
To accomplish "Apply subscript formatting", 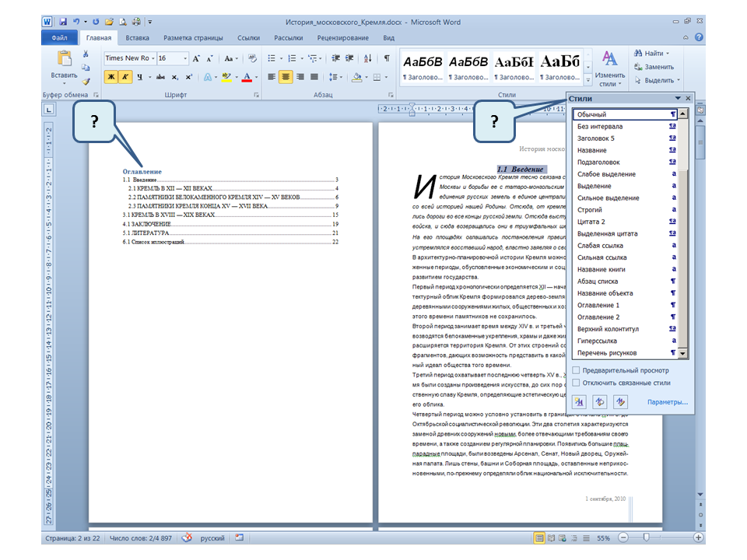I will pyautogui.click(x=175, y=77).
